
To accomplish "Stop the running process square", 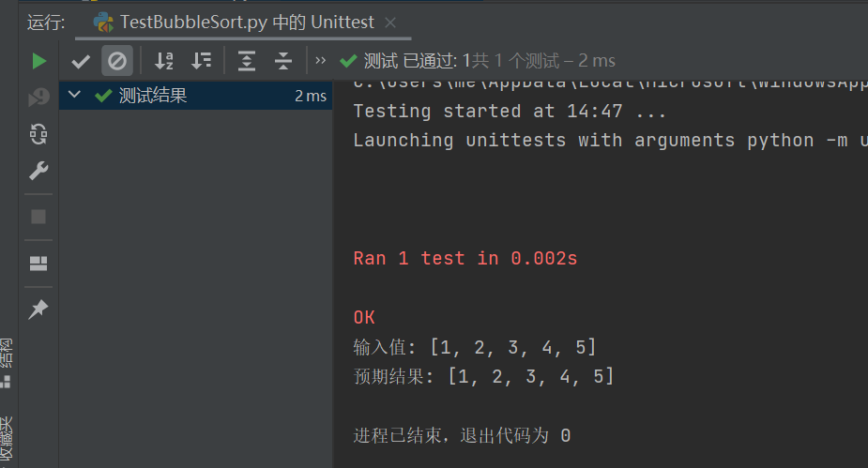I will point(38,217).
